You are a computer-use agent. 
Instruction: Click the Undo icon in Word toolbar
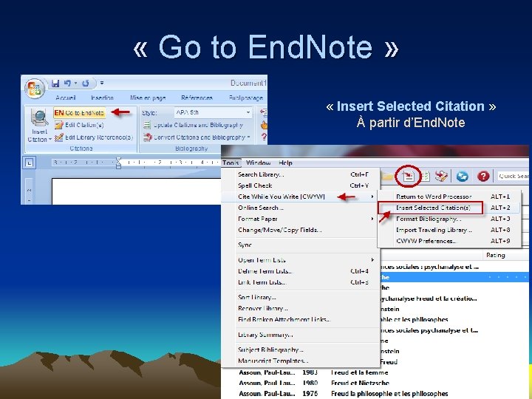point(67,83)
